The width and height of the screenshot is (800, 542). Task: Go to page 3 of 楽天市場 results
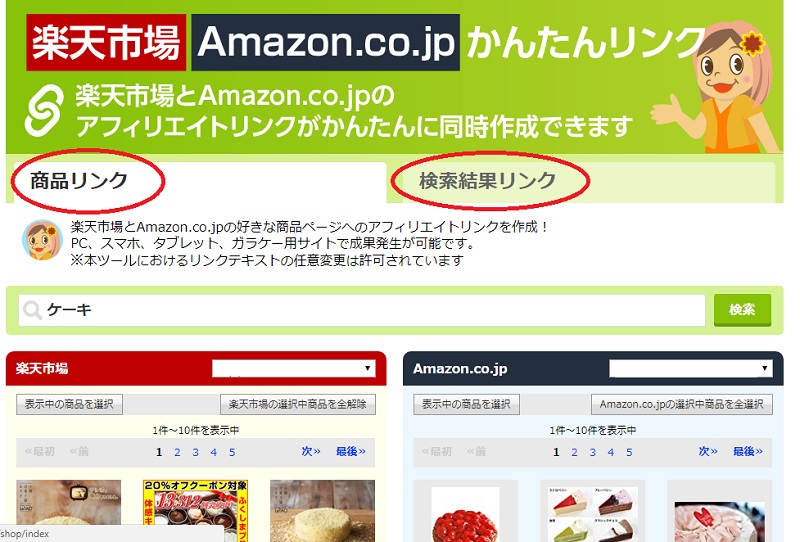195,452
